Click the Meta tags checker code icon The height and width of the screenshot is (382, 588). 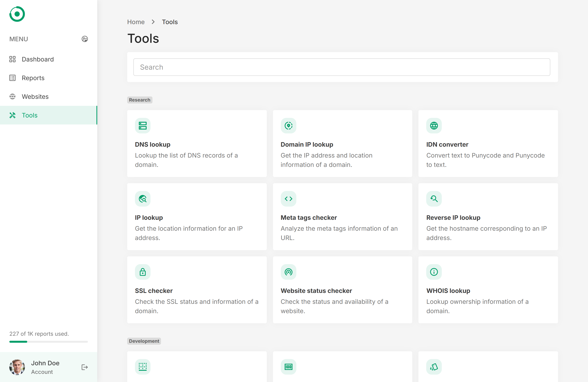288,199
